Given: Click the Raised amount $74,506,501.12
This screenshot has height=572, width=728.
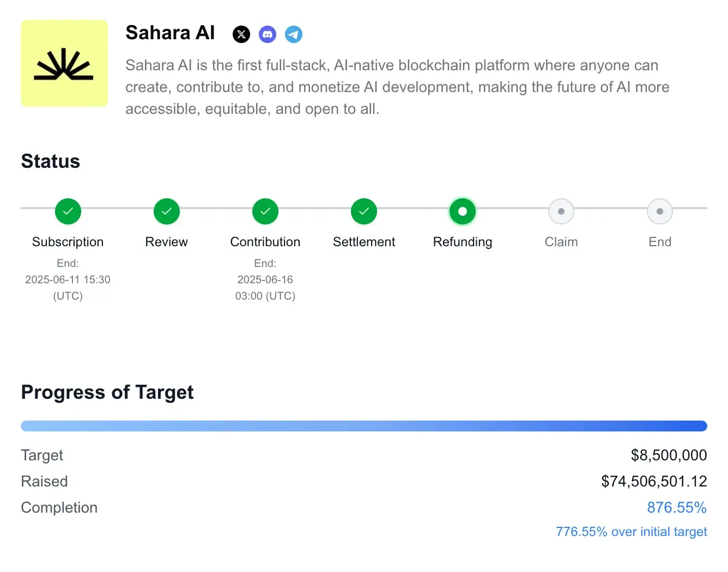Looking at the screenshot, I should pyautogui.click(x=653, y=481).
